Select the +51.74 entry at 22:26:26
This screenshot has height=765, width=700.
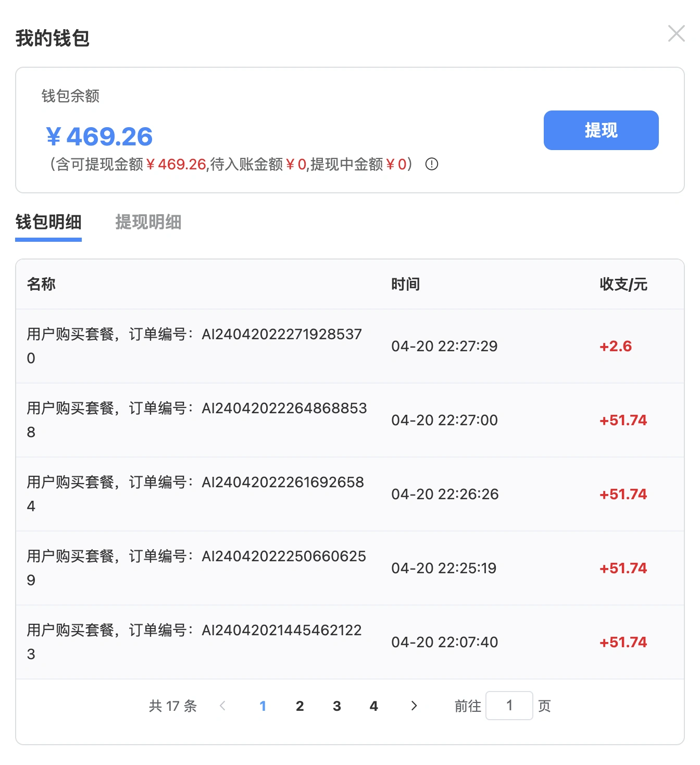(x=623, y=494)
